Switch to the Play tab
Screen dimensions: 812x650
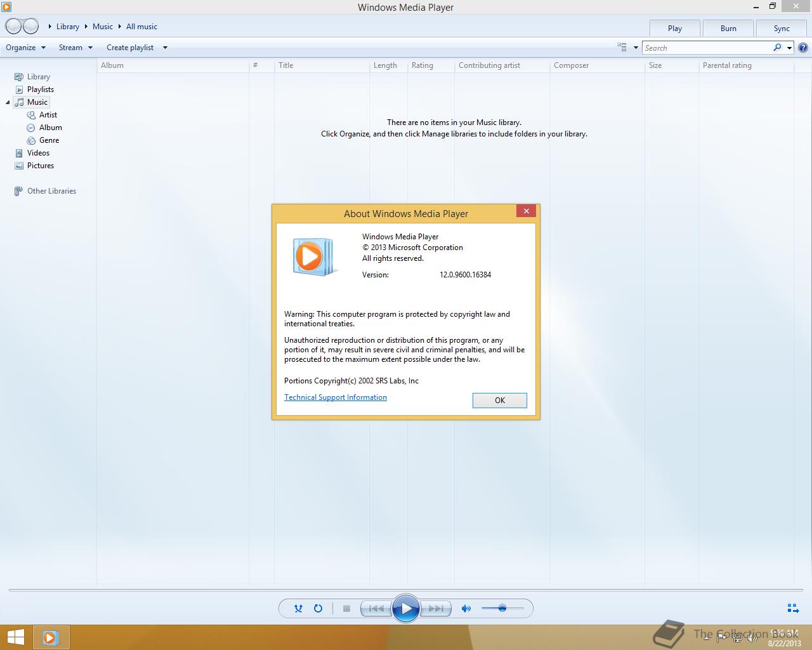click(675, 29)
